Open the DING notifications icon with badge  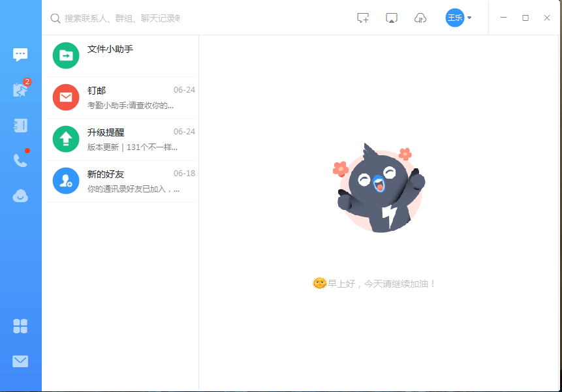[20, 90]
